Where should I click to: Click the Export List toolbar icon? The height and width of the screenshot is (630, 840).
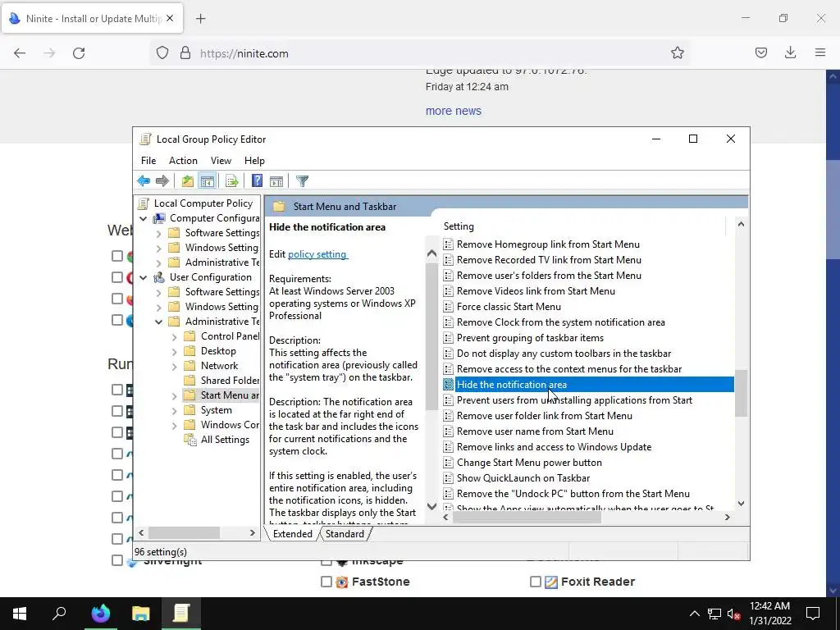pos(232,181)
